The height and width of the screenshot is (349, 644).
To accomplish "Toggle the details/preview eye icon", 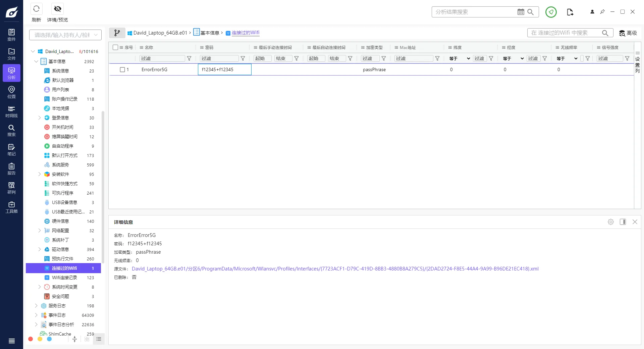I will [57, 9].
